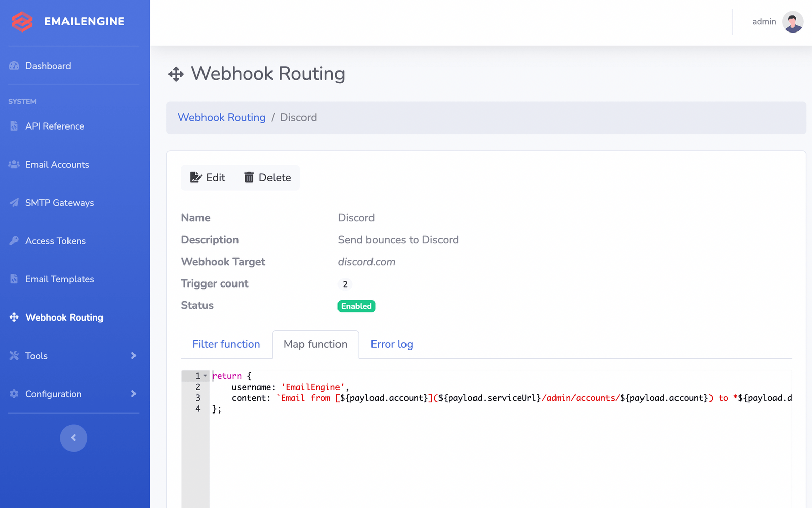Click the Configuration gear icon
The width and height of the screenshot is (812, 508).
pyautogui.click(x=14, y=394)
